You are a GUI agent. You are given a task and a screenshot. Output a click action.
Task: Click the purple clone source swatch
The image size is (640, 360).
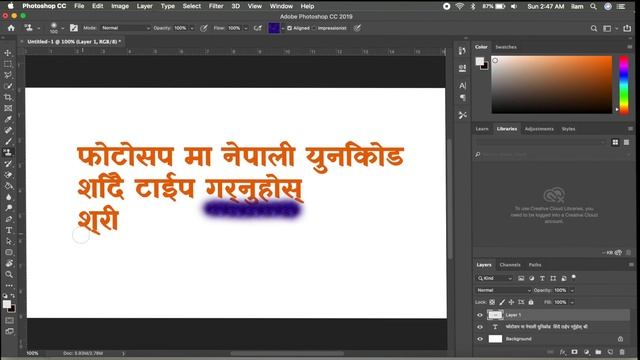pyautogui.click(x=274, y=28)
